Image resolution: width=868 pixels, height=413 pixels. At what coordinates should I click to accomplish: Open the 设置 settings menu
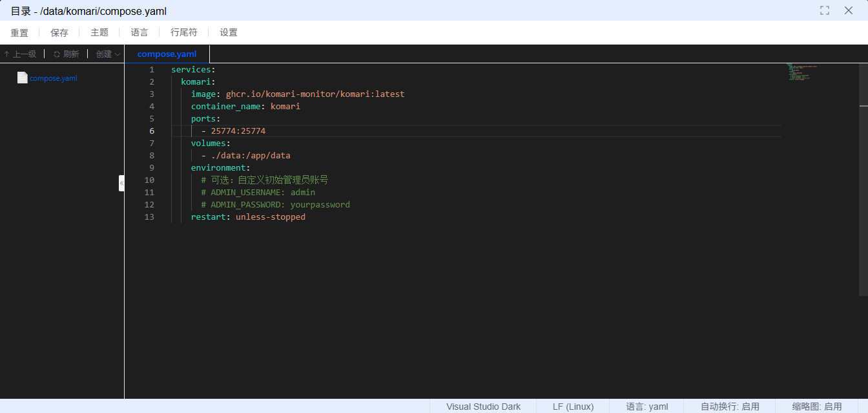(x=229, y=32)
